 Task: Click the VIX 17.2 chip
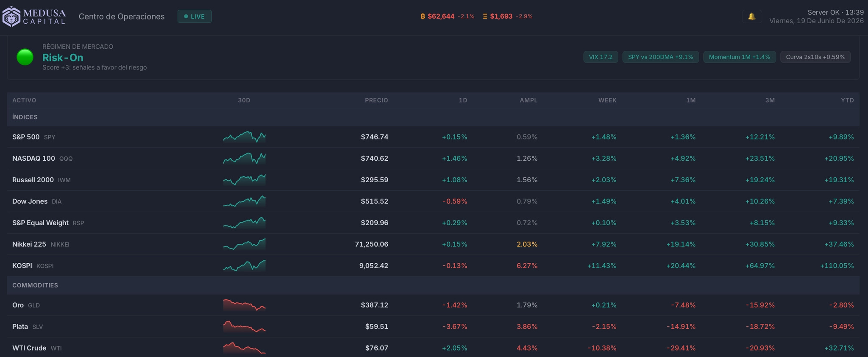601,57
